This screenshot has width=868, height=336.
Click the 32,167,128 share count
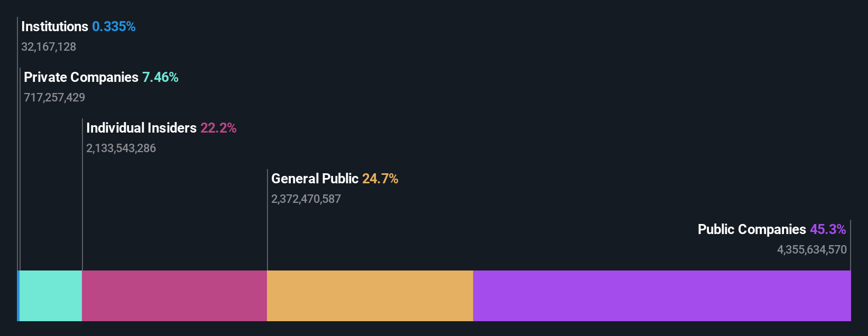[x=49, y=47]
